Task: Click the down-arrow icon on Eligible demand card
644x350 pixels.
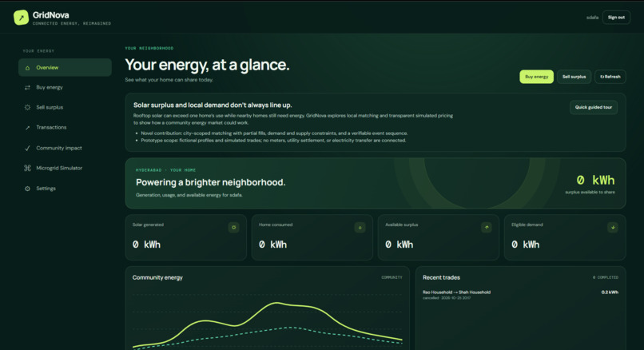Action: [x=613, y=227]
